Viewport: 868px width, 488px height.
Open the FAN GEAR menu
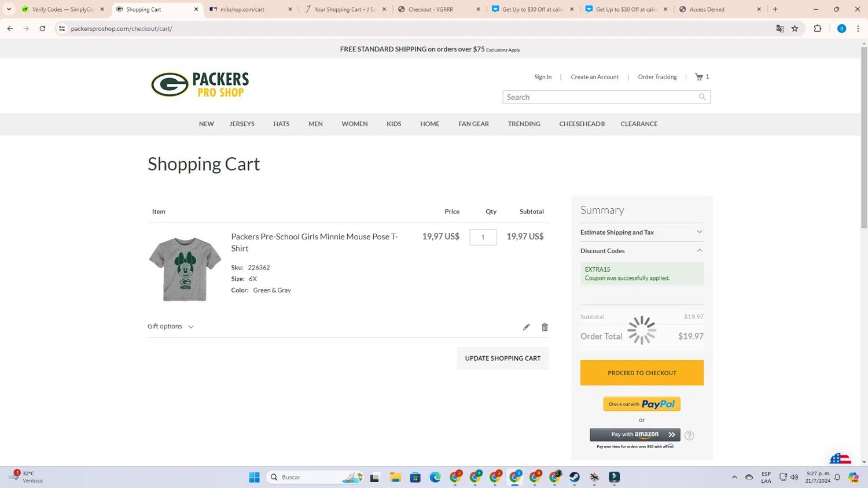[474, 124]
